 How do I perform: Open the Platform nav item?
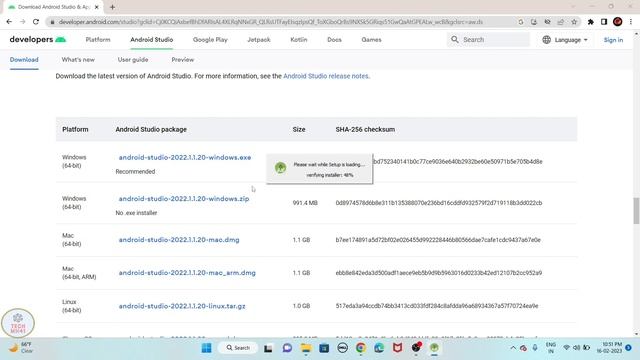pos(98,40)
